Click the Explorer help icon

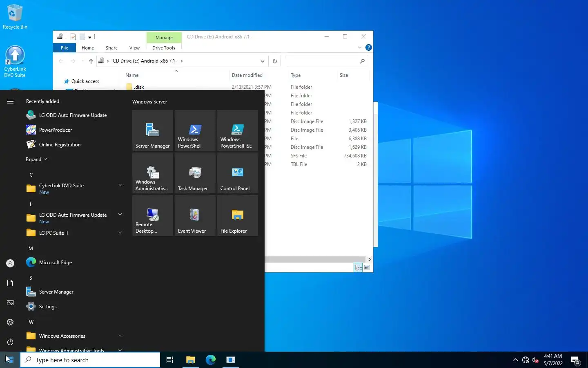(x=368, y=47)
